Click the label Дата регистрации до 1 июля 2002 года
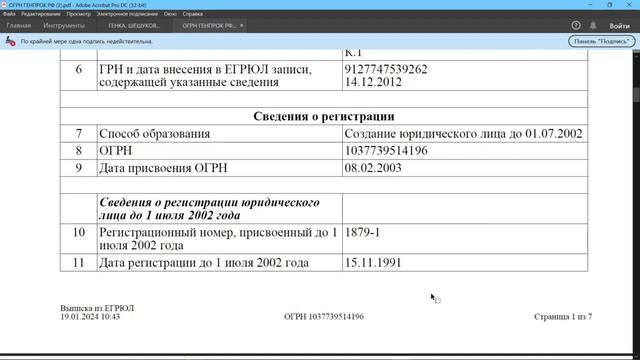640x360 pixels. pos(204,262)
